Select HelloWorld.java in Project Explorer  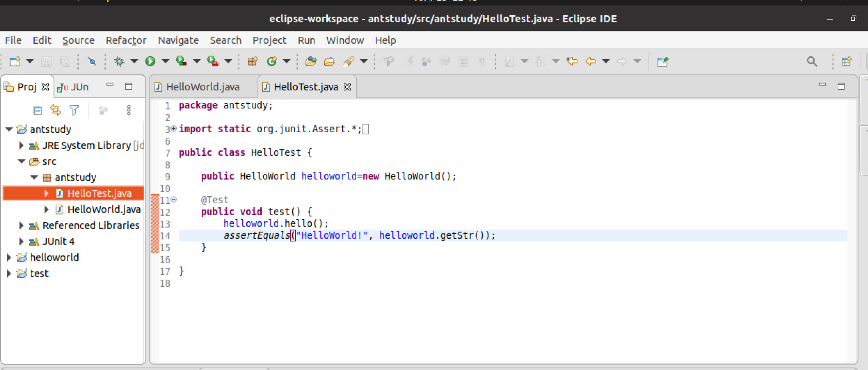click(x=104, y=209)
